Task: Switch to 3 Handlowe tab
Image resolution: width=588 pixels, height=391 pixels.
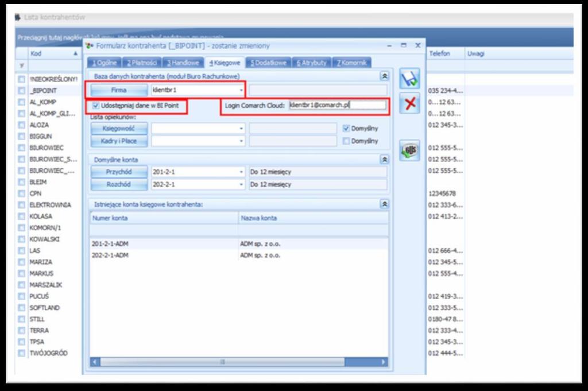Action: [183, 63]
